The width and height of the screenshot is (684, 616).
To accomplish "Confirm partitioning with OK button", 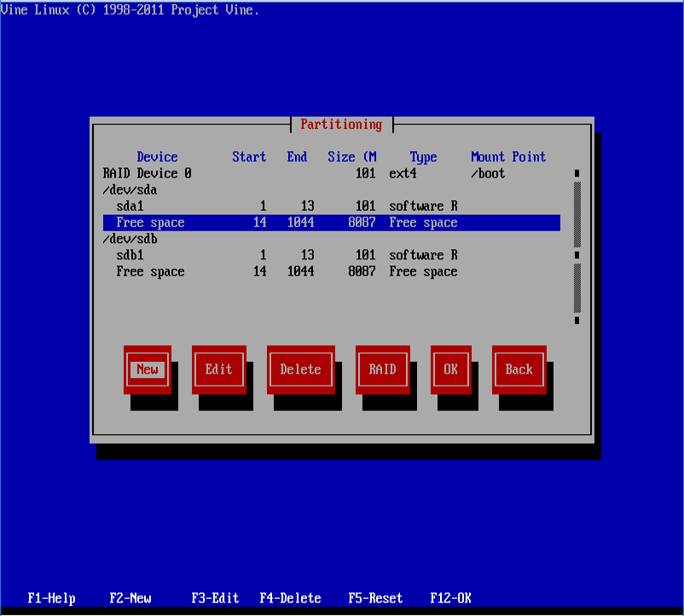I will (450, 369).
